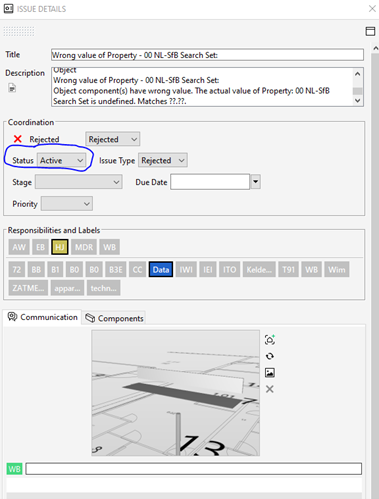The width and height of the screenshot is (379, 499).
Task: Toggle the techn... label
Action: [x=103, y=288]
